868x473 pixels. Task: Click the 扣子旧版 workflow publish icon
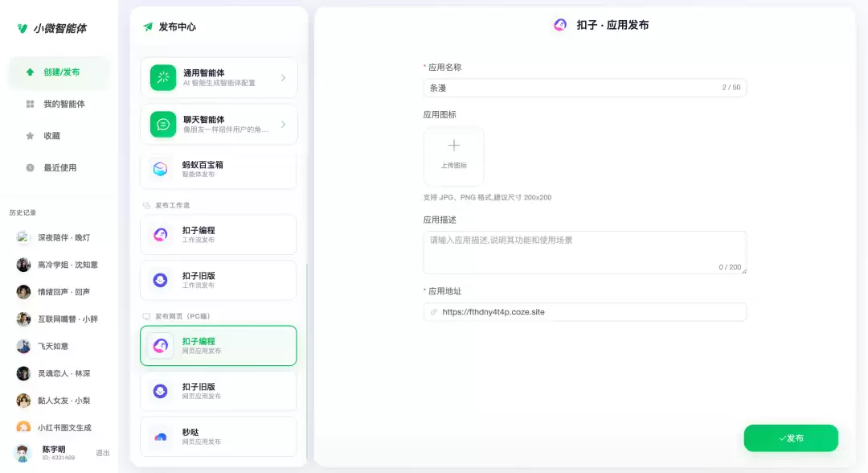click(x=161, y=280)
